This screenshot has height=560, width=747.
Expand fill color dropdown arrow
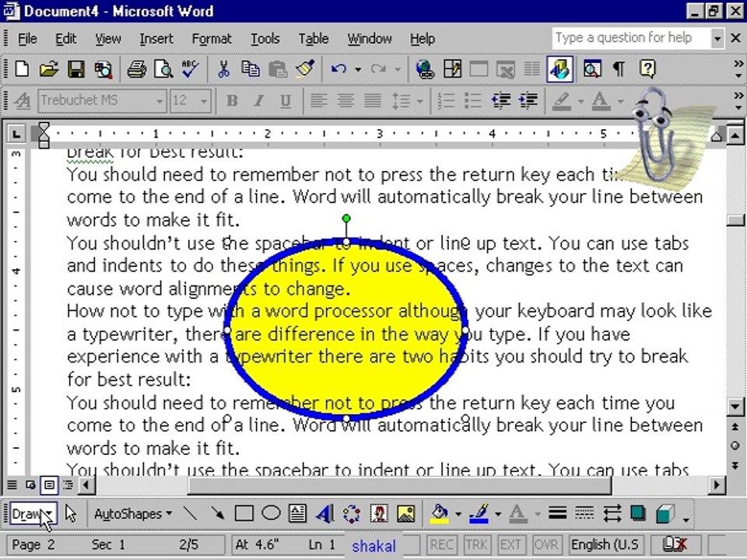pyautogui.click(x=458, y=514)
